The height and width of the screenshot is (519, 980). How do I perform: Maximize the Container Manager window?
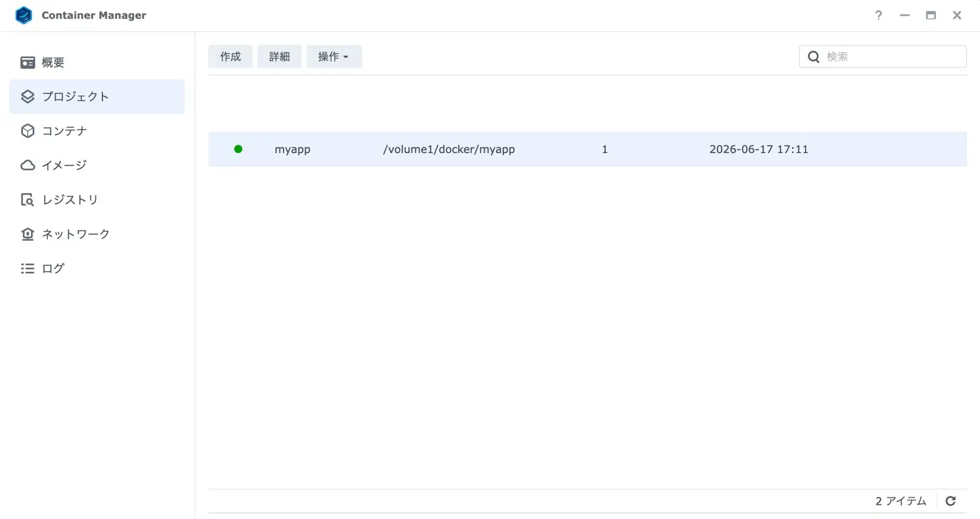pos(931,16)
